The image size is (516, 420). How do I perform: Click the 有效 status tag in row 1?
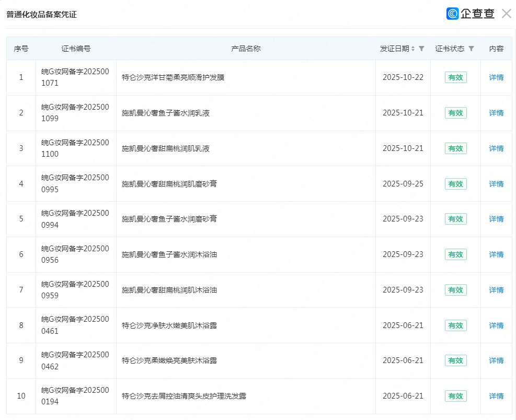[x=455, y=77]
